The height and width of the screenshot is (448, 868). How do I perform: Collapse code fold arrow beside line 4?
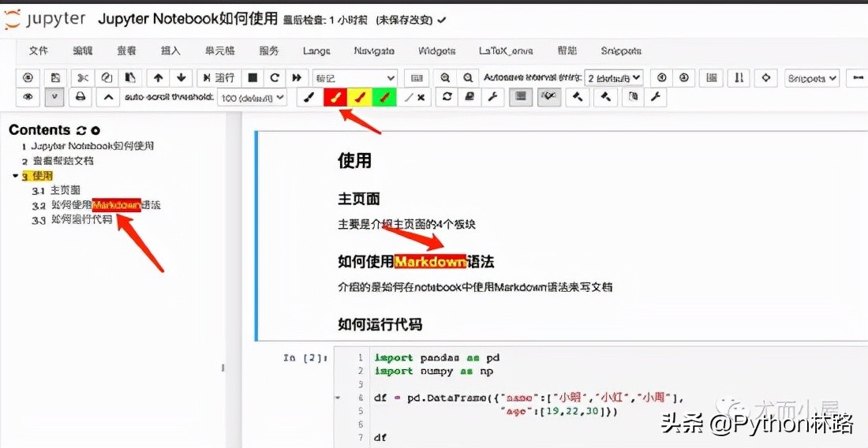[x=338, y=398]
